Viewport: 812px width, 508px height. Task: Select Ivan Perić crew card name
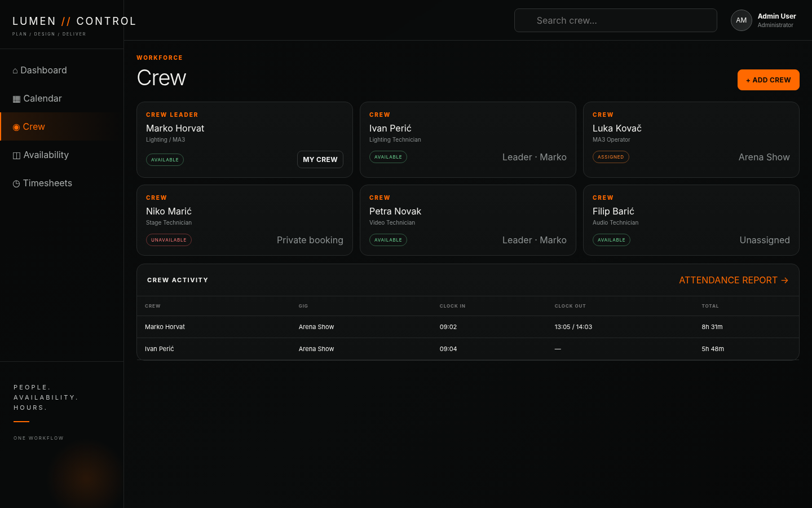click(x=390, y=128)
